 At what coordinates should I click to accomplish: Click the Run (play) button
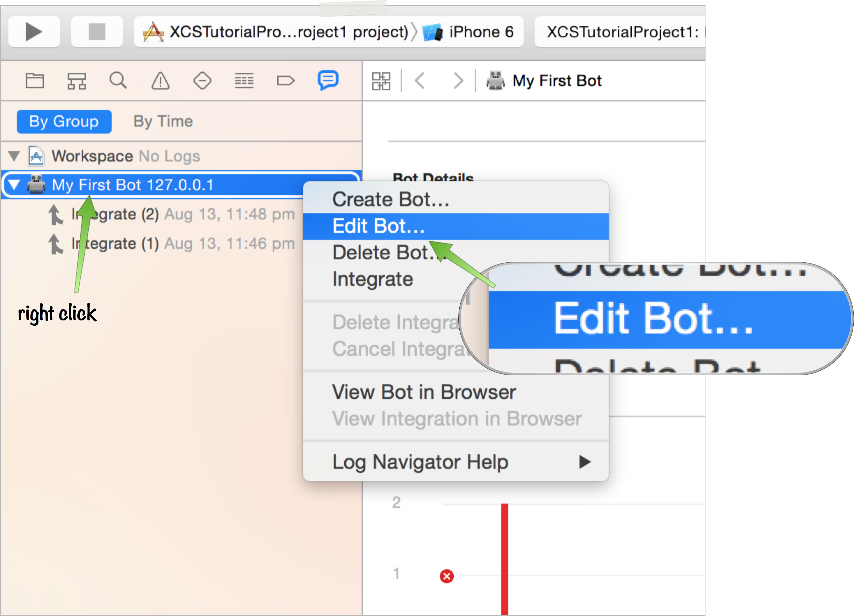coord(34,31)
